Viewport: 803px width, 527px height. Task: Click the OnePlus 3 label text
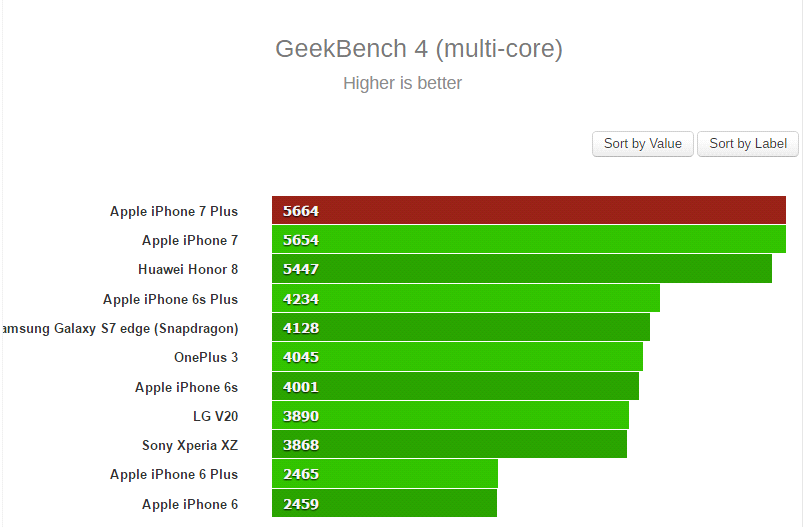point(206,357)
